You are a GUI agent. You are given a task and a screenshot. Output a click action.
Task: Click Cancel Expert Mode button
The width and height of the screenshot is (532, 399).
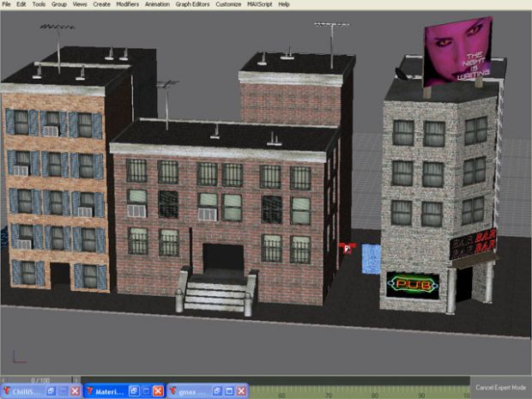(500, 388)
